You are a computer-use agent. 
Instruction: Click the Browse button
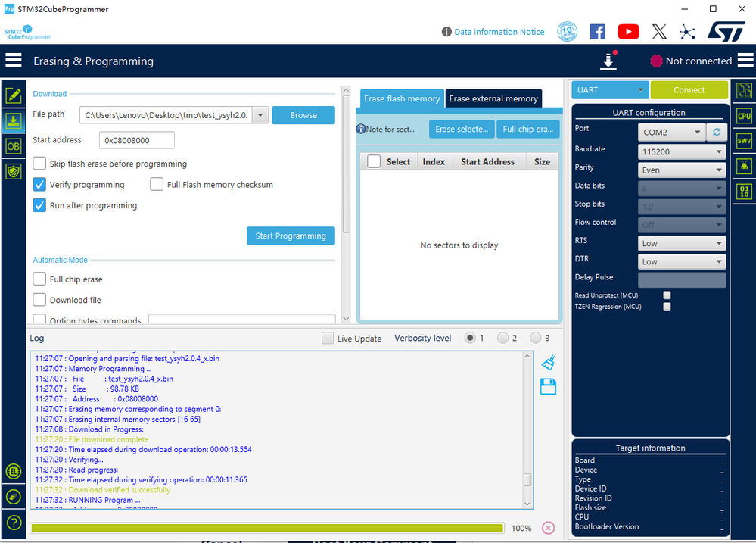coord(303,115)
